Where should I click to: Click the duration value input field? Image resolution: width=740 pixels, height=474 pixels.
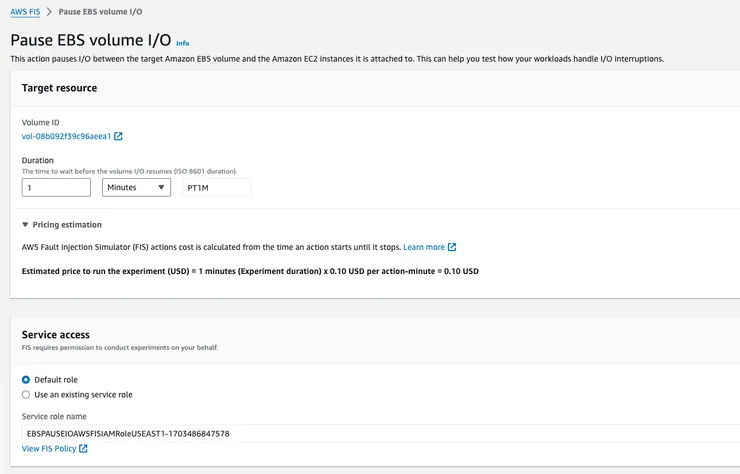(56, 187)
